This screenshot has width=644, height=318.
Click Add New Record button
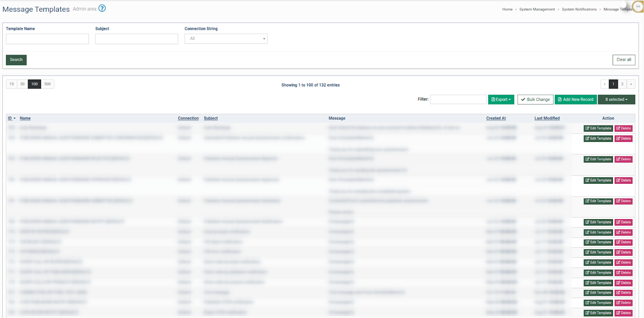[575, 100]
